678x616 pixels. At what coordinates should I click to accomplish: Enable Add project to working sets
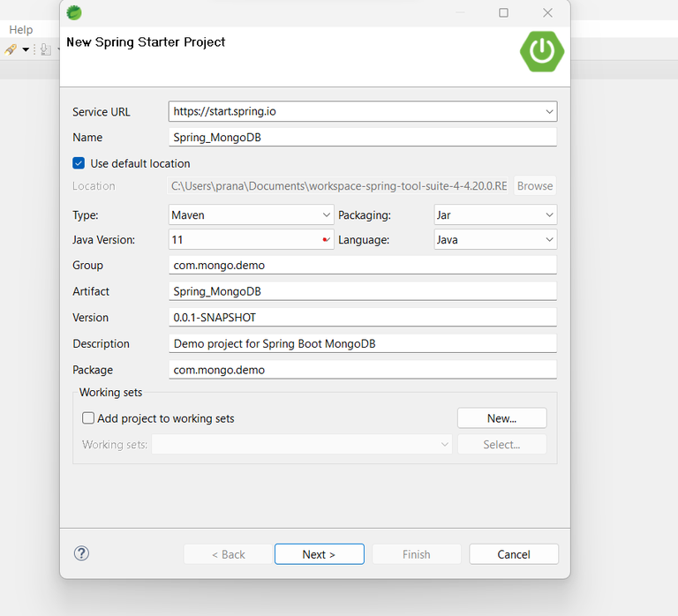pos(88,418)
